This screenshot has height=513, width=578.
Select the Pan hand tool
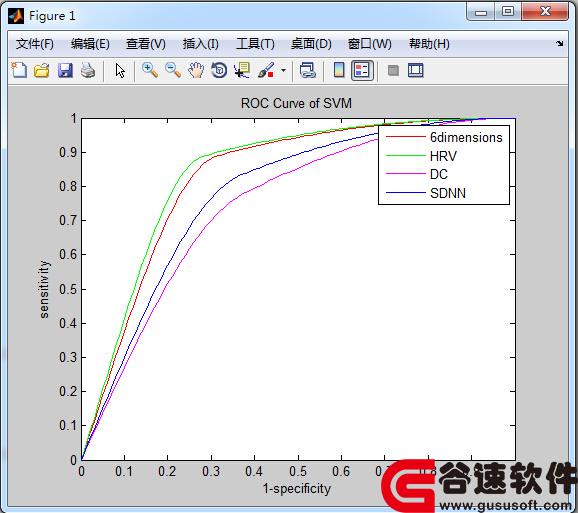click(196, 70)
